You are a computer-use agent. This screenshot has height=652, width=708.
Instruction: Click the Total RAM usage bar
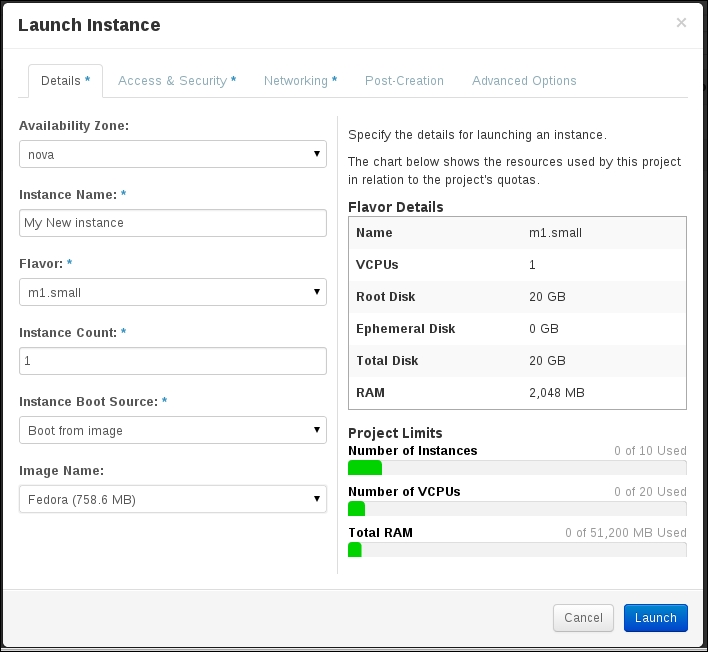(x=517, y=550)
